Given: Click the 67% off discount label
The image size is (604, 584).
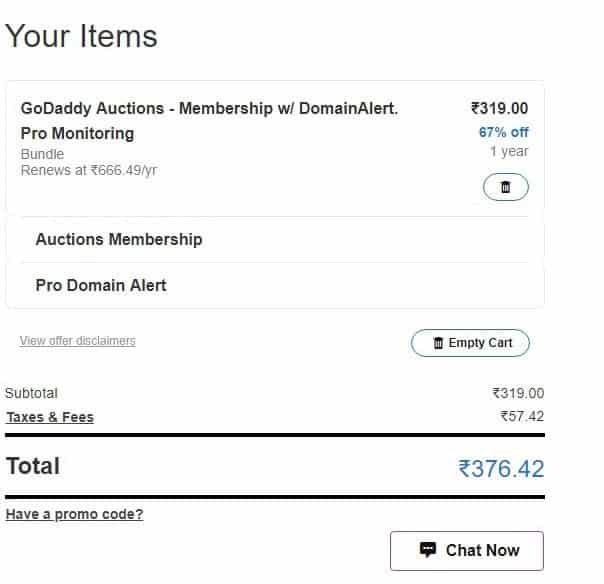Looking at the screenshot, I should coord(503,132).
